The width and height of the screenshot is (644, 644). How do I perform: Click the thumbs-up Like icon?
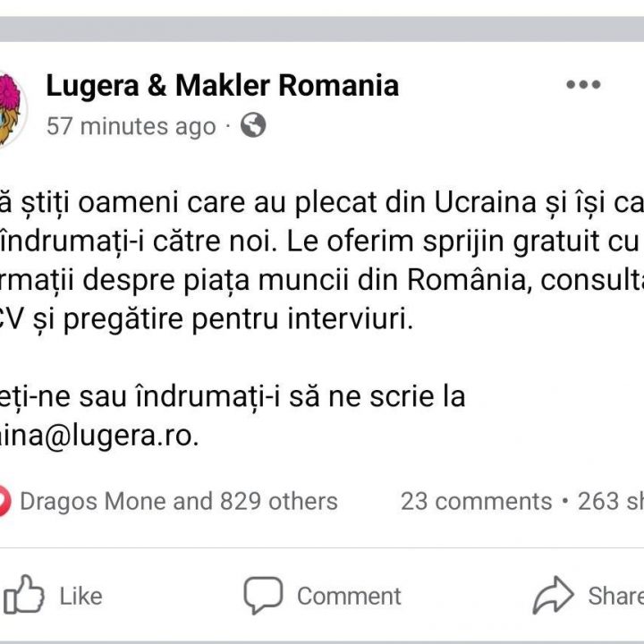(23, 595)
